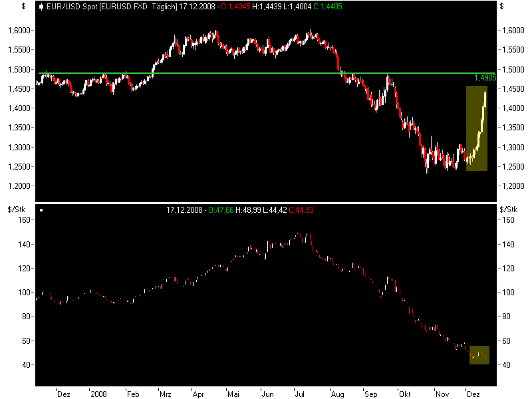
Task: Click the 160 label on lower right axis
Action: (x=508, y=220)
